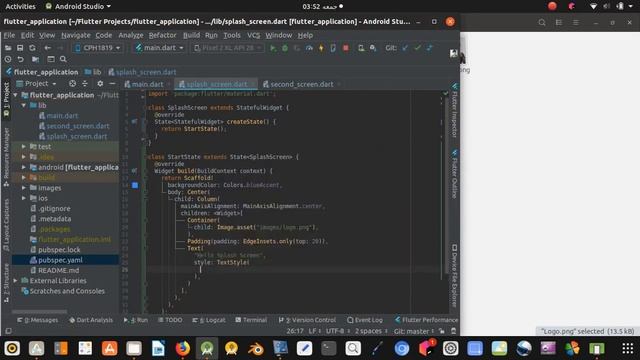Open the Event Log

pyautogui.click(x=365, y=320)
